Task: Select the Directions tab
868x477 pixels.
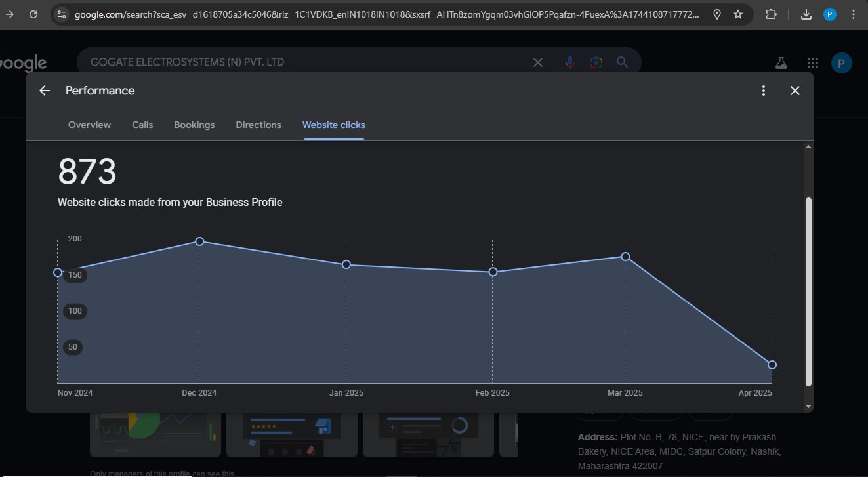Action: (x=258, y=125)
